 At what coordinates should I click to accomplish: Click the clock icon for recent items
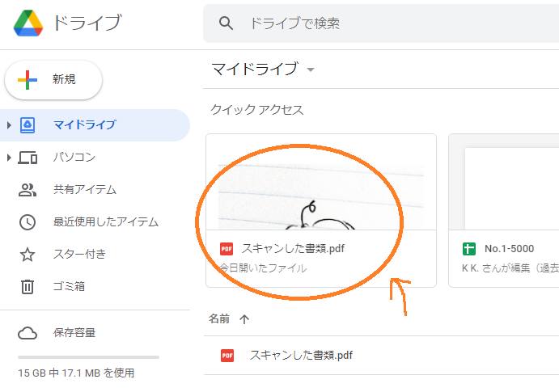click(x=28, y=222)
